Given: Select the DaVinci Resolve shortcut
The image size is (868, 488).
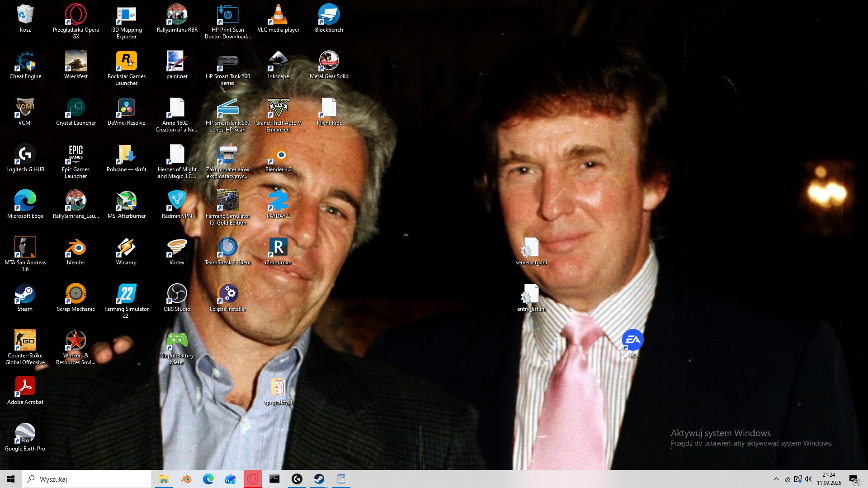Looking at the screenshot, I should 127,112.
